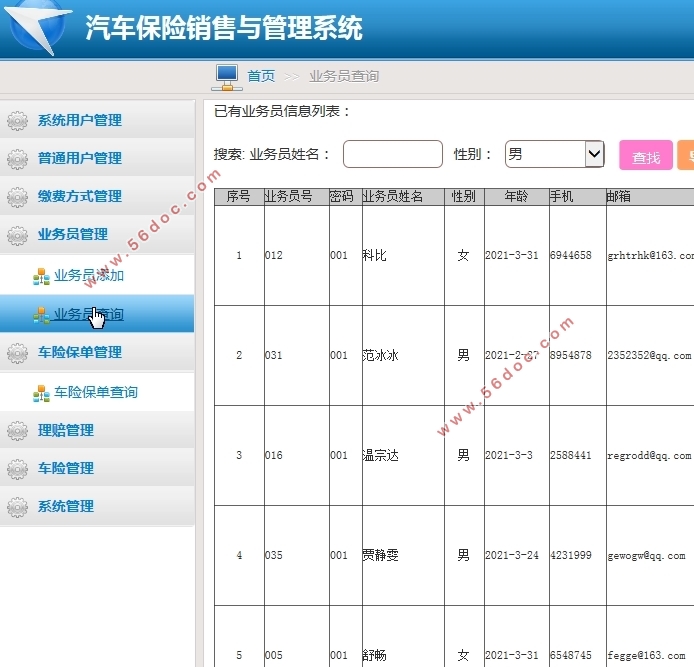Focus the 业务员姓名 search input field
The height and width of the screenshot is (667, 694).
click(392, 154)
